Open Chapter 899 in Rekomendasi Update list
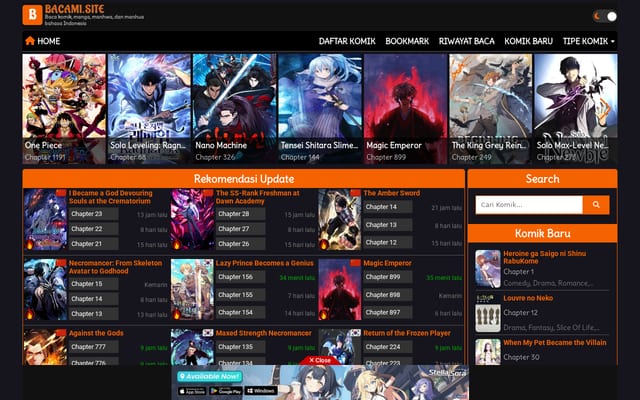The height and width of the screenshot is (400, 640). click(388, 277)
